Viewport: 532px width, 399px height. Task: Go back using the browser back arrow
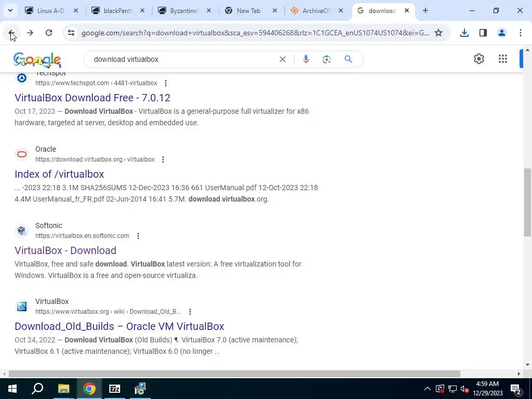11,33
